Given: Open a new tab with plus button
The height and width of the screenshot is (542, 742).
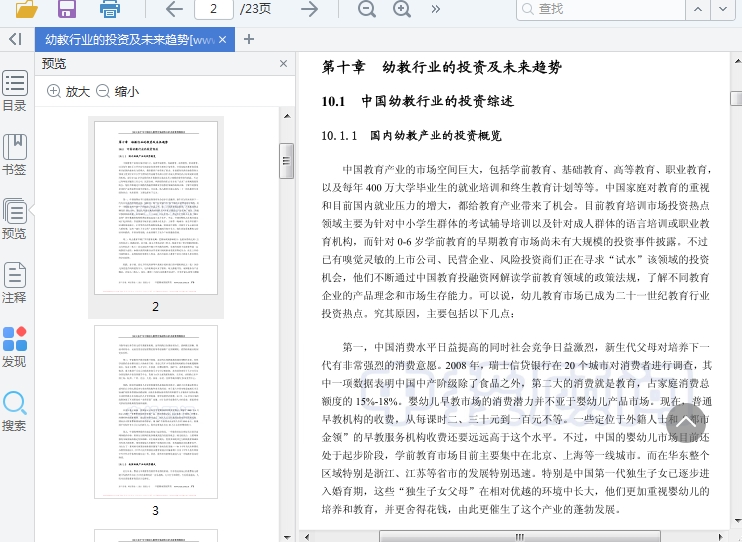Looking at the screenshot, I should click(x=249, y=40).
